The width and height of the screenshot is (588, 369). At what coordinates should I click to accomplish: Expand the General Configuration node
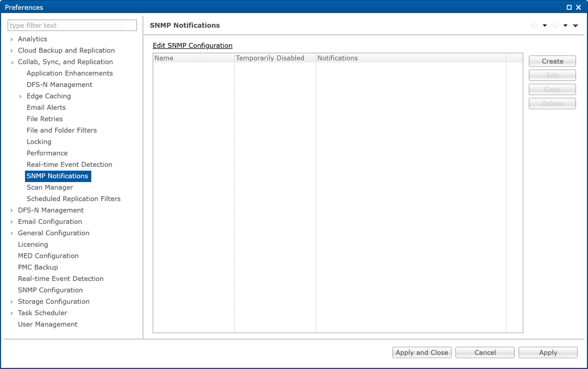tap(12, 233)
